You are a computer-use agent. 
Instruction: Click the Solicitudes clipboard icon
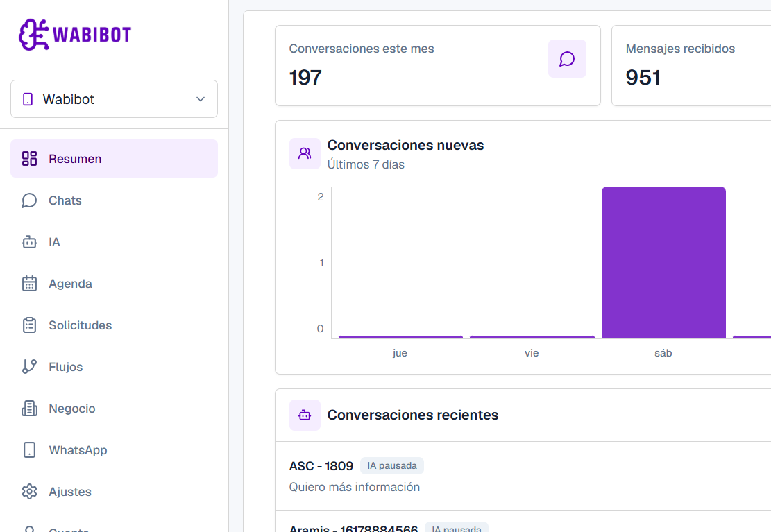[30, 325]
